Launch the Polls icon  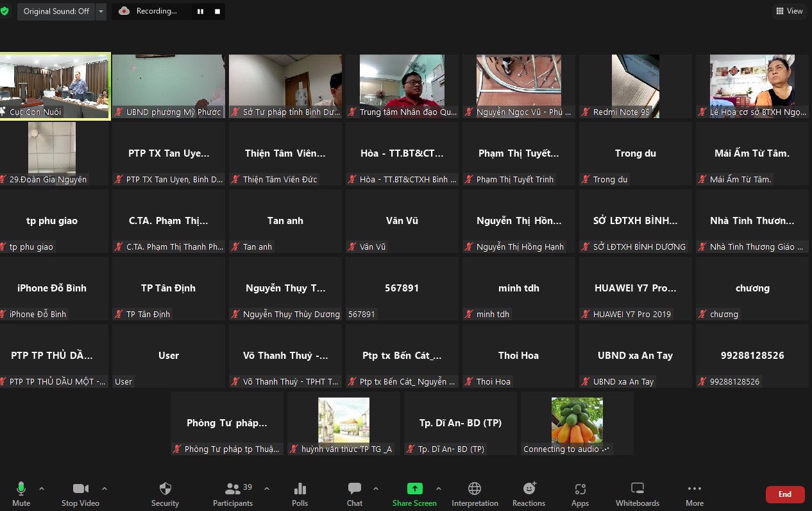[x=300, y=489]
